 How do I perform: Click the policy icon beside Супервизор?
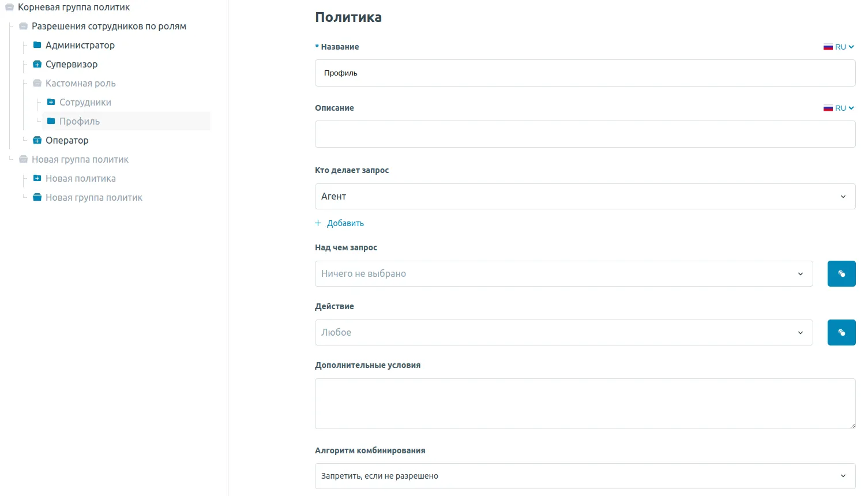(x=37, y=64)
